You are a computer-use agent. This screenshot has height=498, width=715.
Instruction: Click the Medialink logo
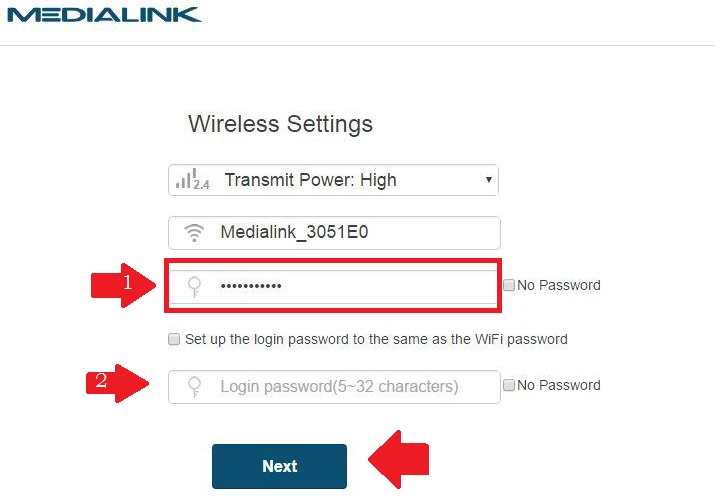click(103, 15)
